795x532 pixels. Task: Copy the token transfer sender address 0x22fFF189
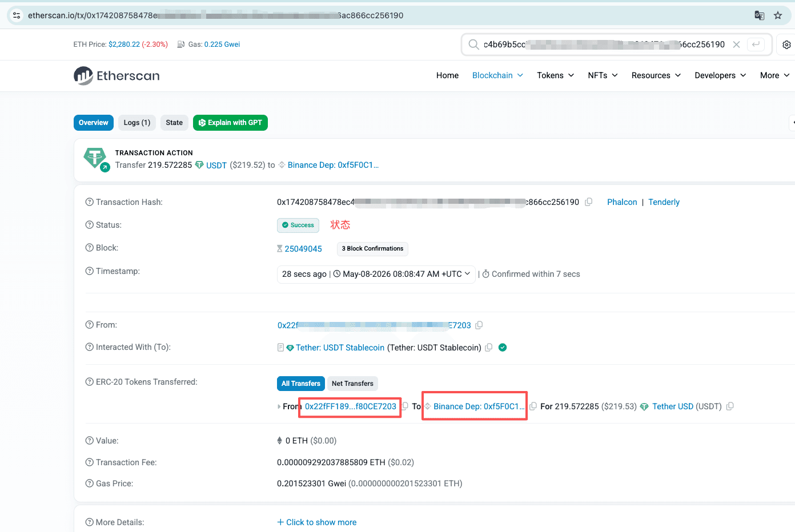point(405,406)
